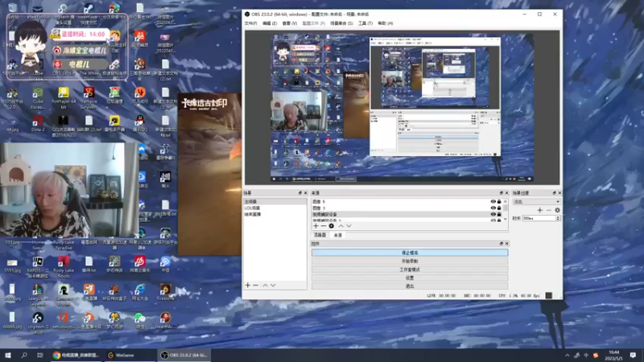
Task: Open the 文件(F) menu
Action: [250, 23]
